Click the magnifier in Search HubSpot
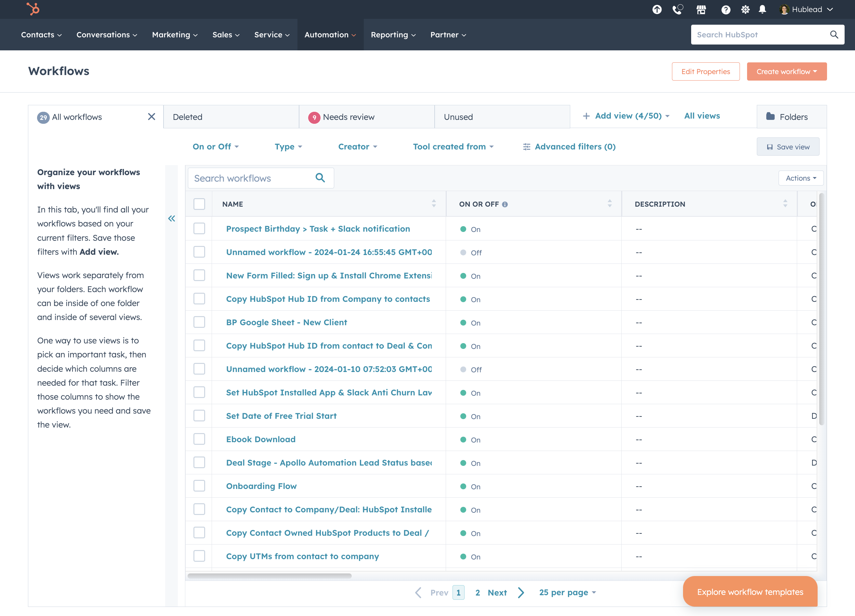The height and width of the screenshot is (616, 855). coord(834,35)
